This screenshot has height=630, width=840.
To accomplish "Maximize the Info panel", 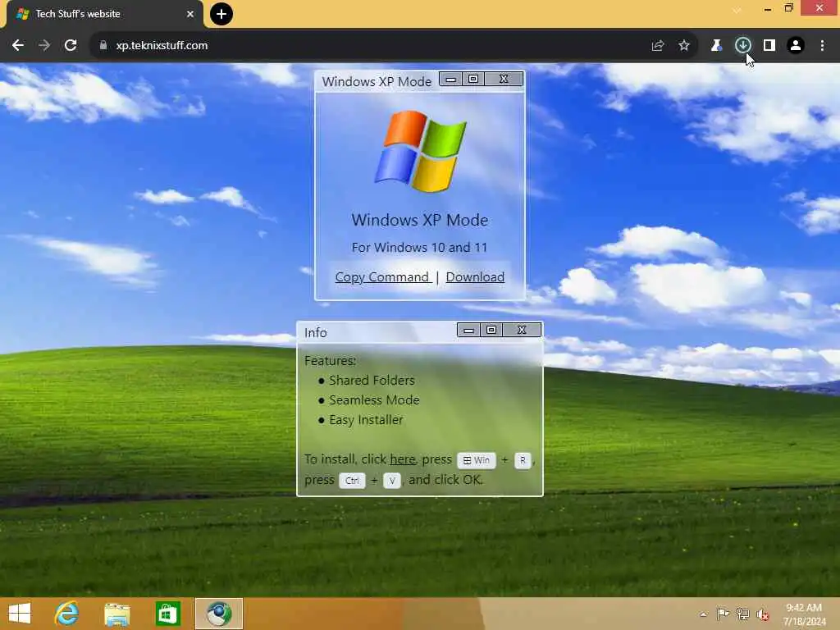I will [x=491, y=330].
